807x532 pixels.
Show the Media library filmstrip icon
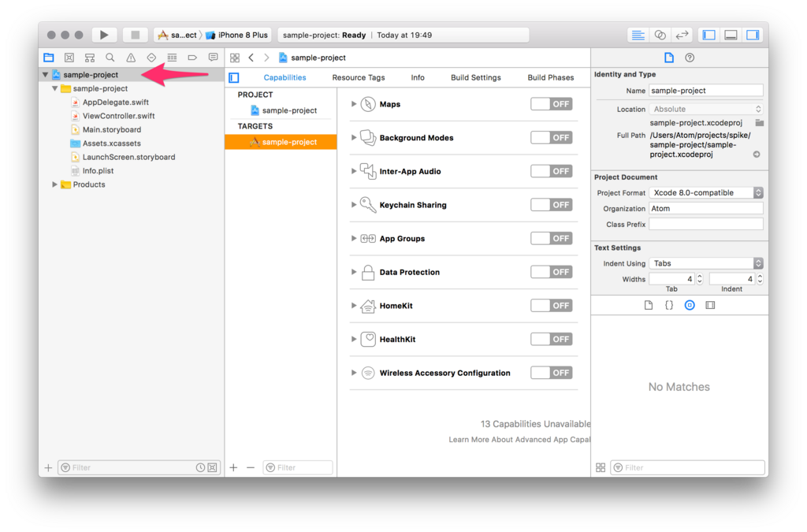click(x=710, y=305)
